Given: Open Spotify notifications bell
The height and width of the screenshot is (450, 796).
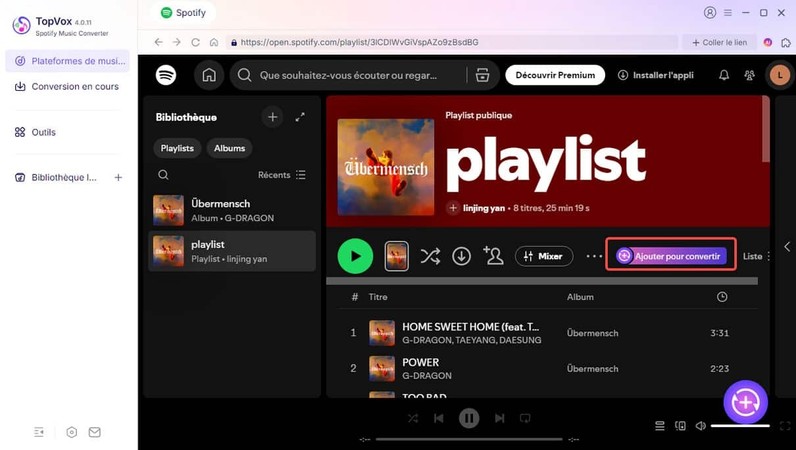Looking at the screenshot, I should tap(724, 75).
